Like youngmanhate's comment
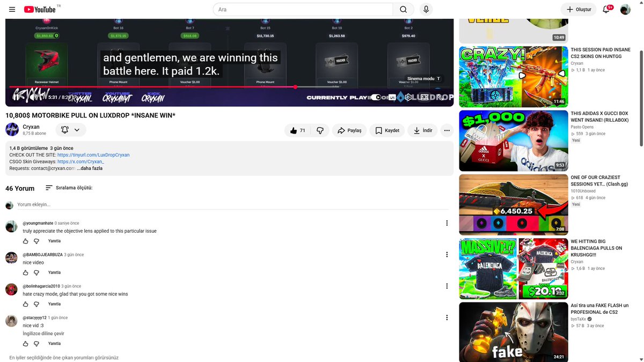 [x=26, y=241]
